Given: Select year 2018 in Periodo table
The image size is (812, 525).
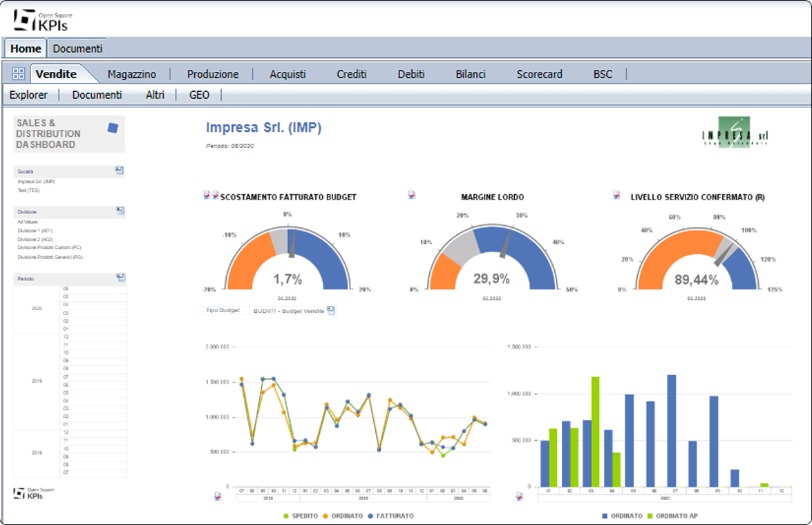Looking at the screenshot, I should click(37, 452).
